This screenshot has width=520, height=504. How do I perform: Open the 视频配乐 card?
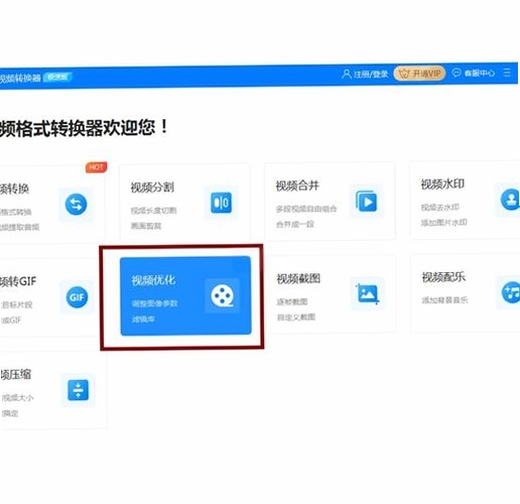coord(466,293)
